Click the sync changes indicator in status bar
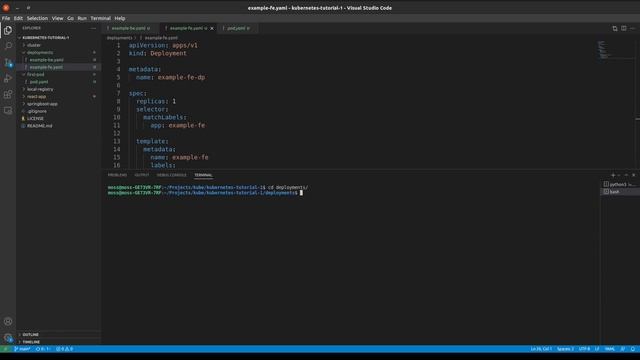 click(x=42, y=349)
